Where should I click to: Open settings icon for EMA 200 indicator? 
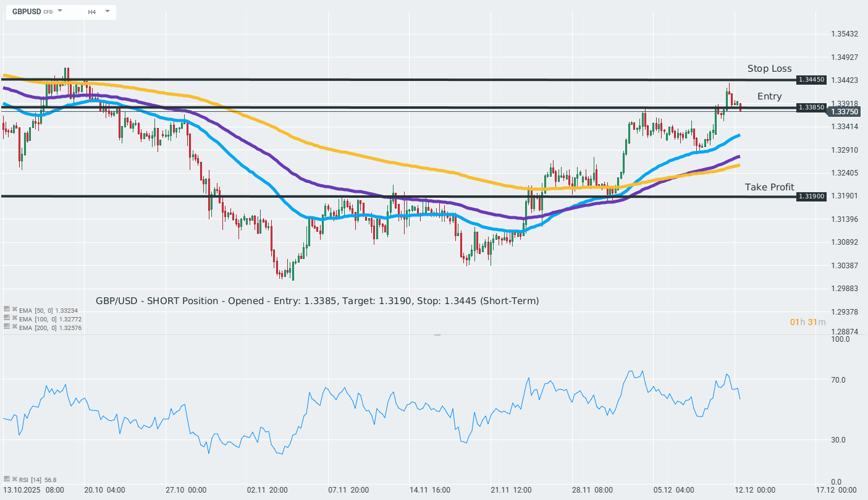tap(7, 326)
